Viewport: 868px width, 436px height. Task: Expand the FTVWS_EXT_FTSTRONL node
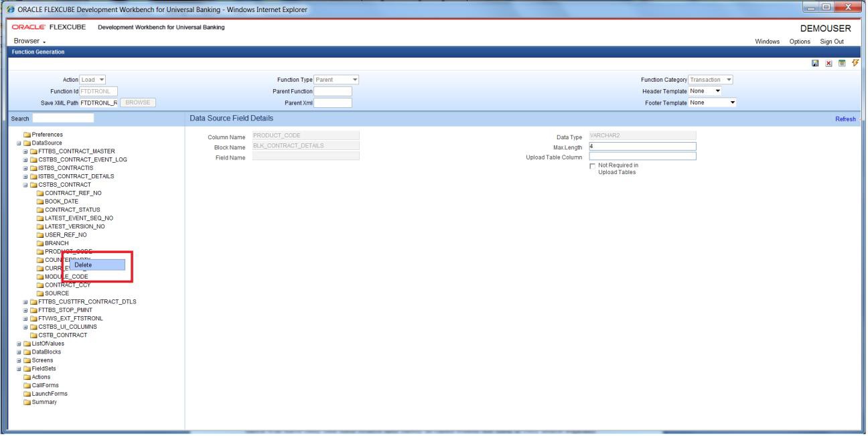click(25, 318)
